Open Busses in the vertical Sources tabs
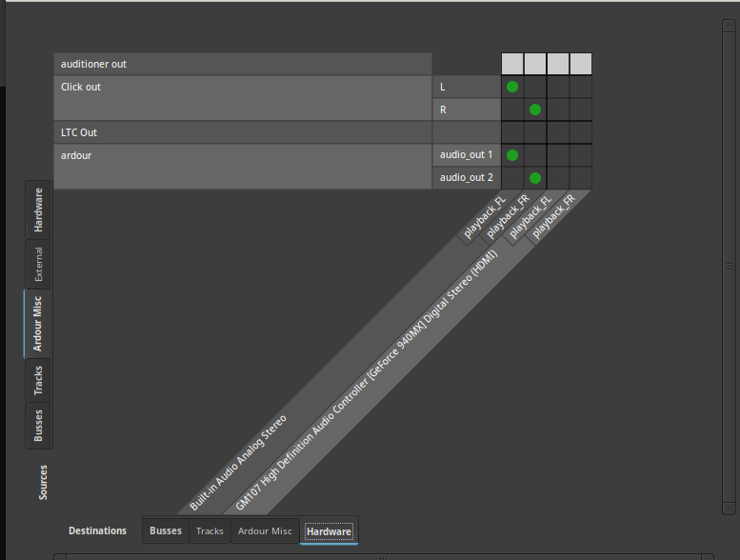The image size is (740, 560). pyautogui.click(x=38, y=425)
